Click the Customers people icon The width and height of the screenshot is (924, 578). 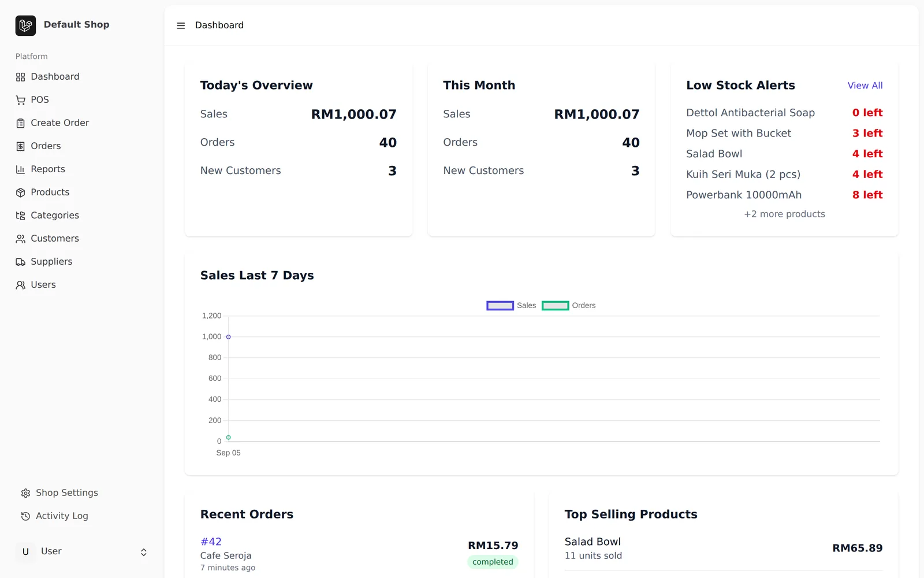tap(21, 239)
